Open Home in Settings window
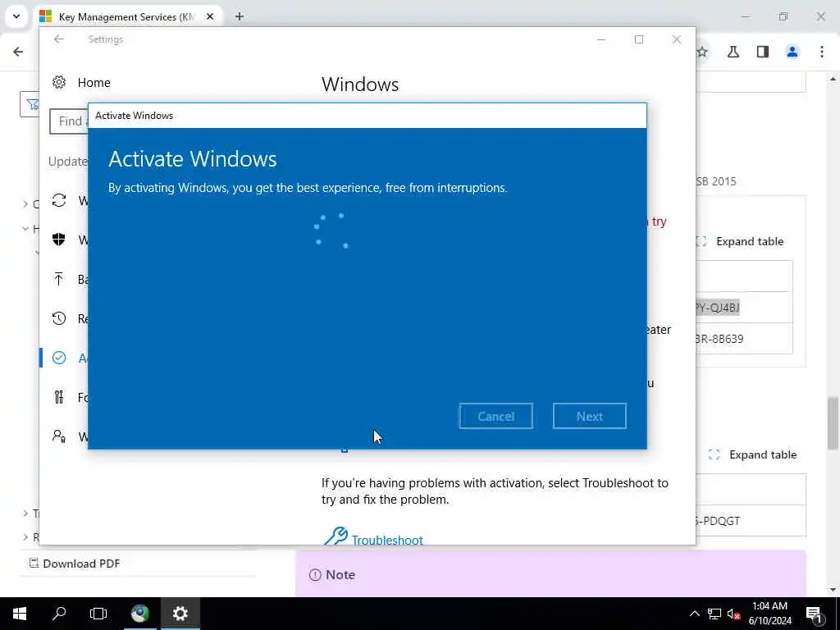Image resolution: width=840 pixels, height=630 pixels. click(81, 83)
